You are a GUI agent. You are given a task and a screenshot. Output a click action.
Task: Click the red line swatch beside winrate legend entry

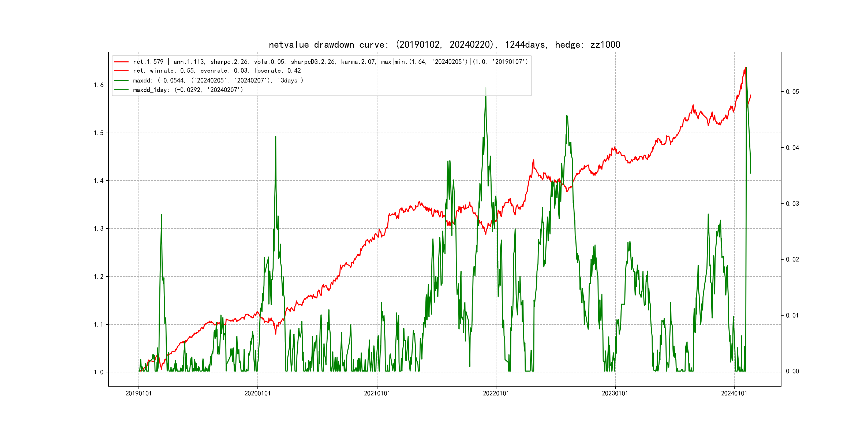click(x=121, y=71)
